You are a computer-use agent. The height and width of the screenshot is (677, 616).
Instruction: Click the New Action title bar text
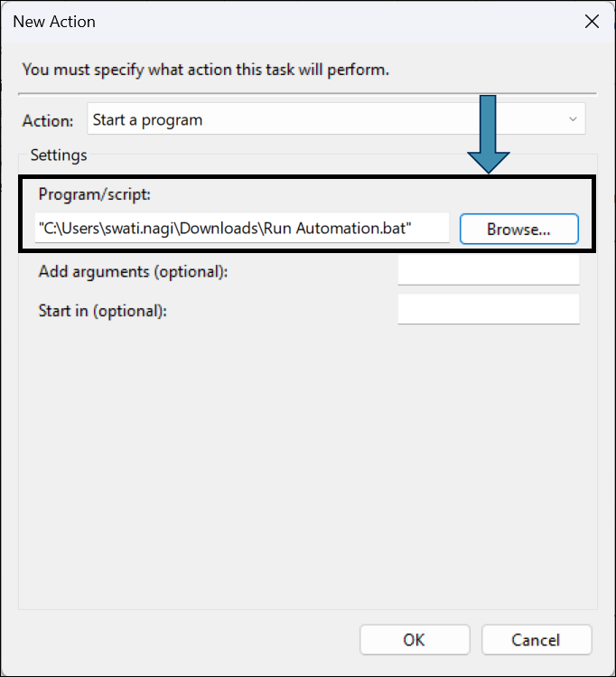[54, 21]
